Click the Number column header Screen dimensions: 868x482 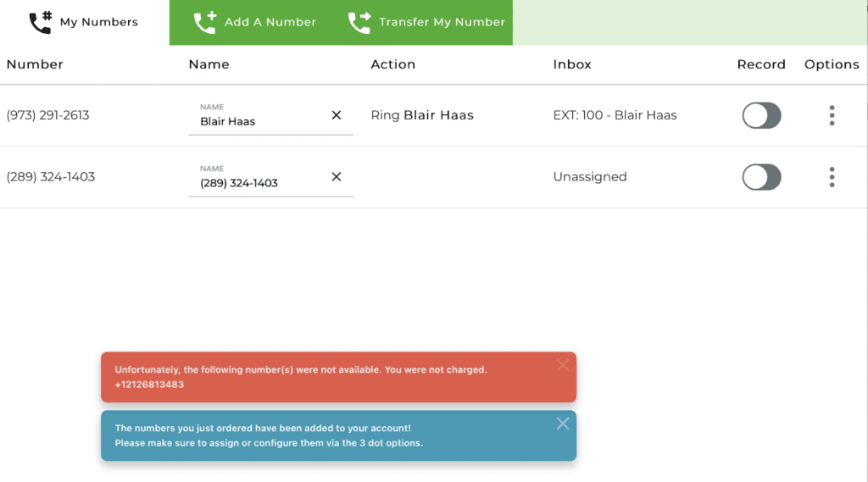(35, 64)
